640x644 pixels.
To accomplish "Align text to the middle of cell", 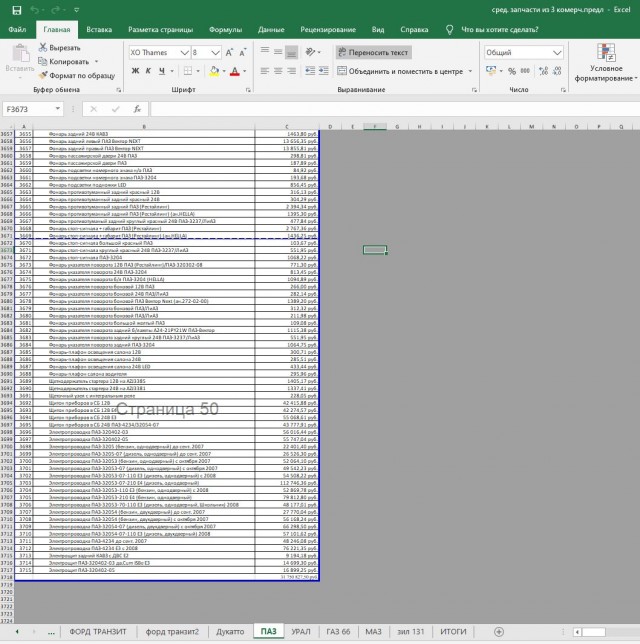I will click(x=278, y=51).
